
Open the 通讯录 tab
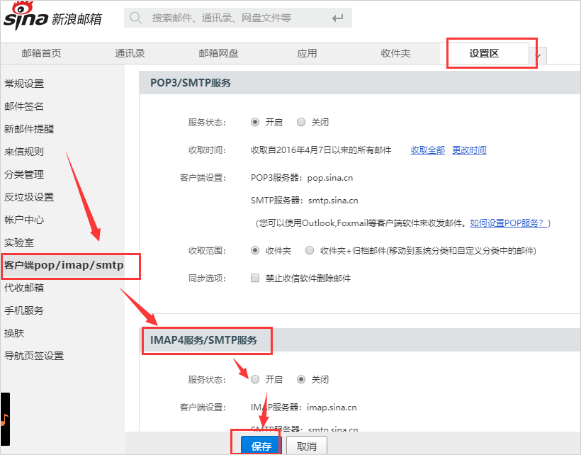[x=130, y=53]
